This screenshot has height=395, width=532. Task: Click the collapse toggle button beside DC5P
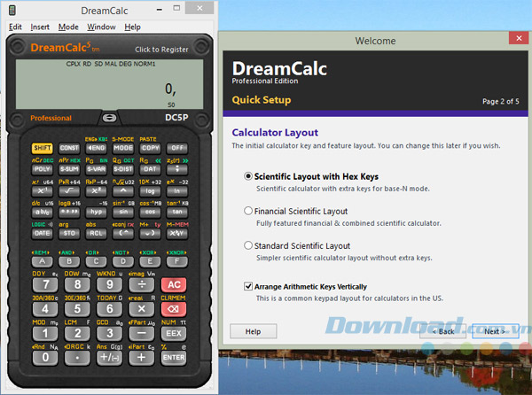[109, 118]
